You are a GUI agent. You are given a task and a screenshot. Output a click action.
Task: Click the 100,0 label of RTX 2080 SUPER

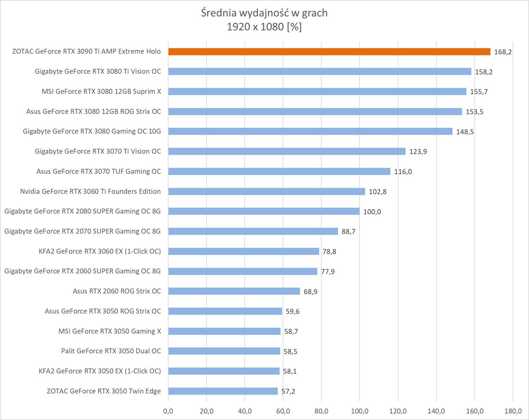[372, 212]
